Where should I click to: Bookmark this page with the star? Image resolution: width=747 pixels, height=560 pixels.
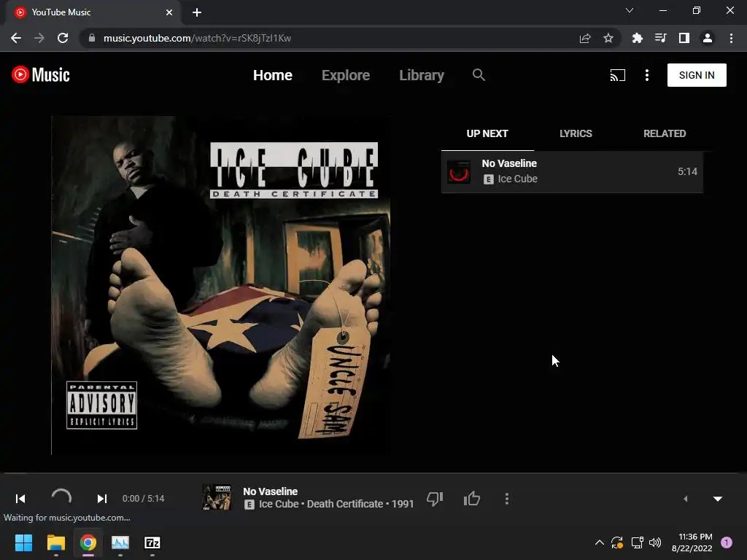(608, 38)
